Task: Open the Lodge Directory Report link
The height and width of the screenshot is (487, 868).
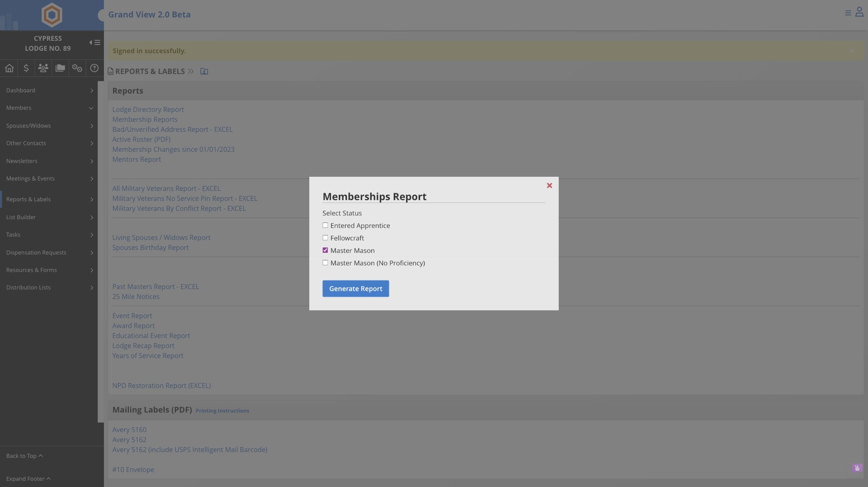Action: 148,109
